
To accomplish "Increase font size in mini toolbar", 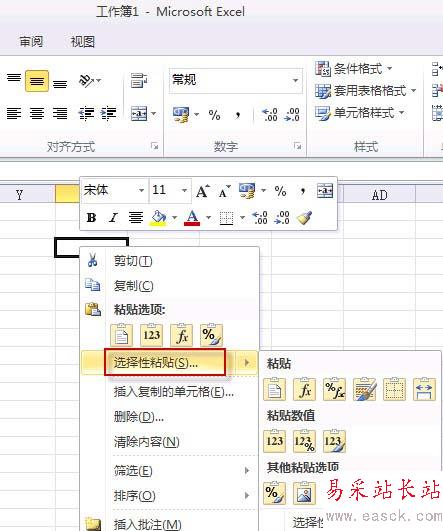I will (x=203, y=192).
